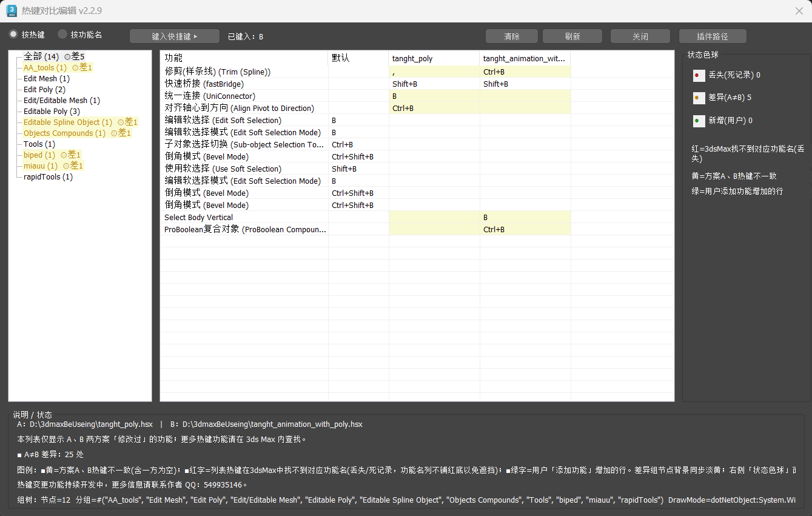
Task: Click the 刷新 button
Action: tap(572, 36)
